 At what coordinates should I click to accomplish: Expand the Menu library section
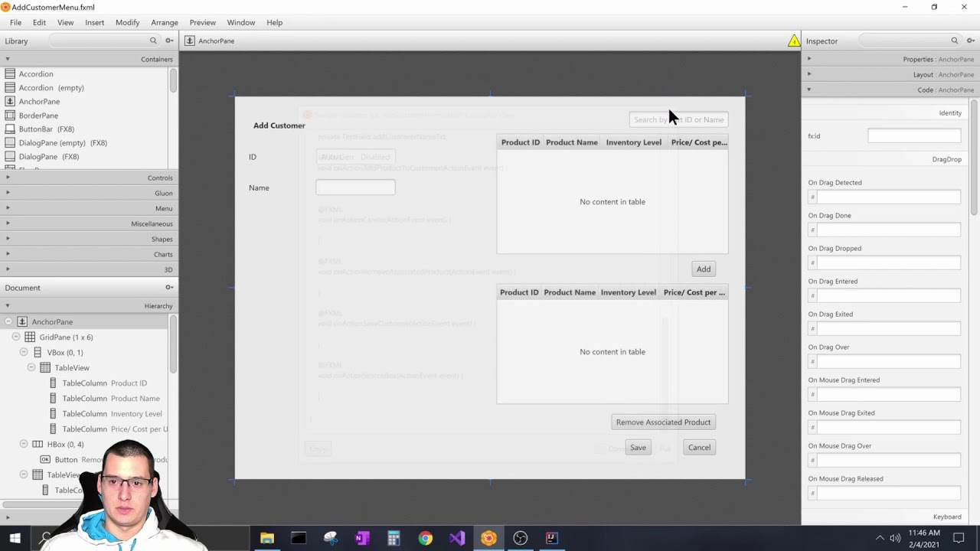click(x=89, y=208)
